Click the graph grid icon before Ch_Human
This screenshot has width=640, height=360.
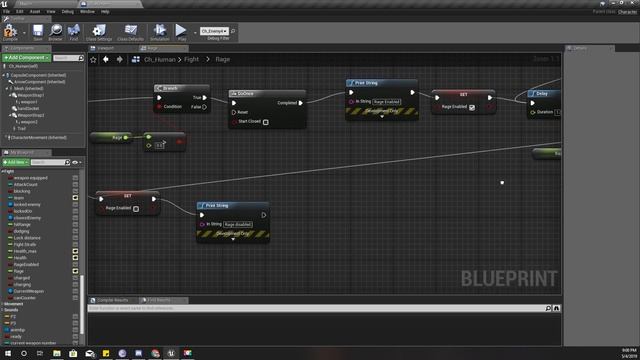(136, 60)
